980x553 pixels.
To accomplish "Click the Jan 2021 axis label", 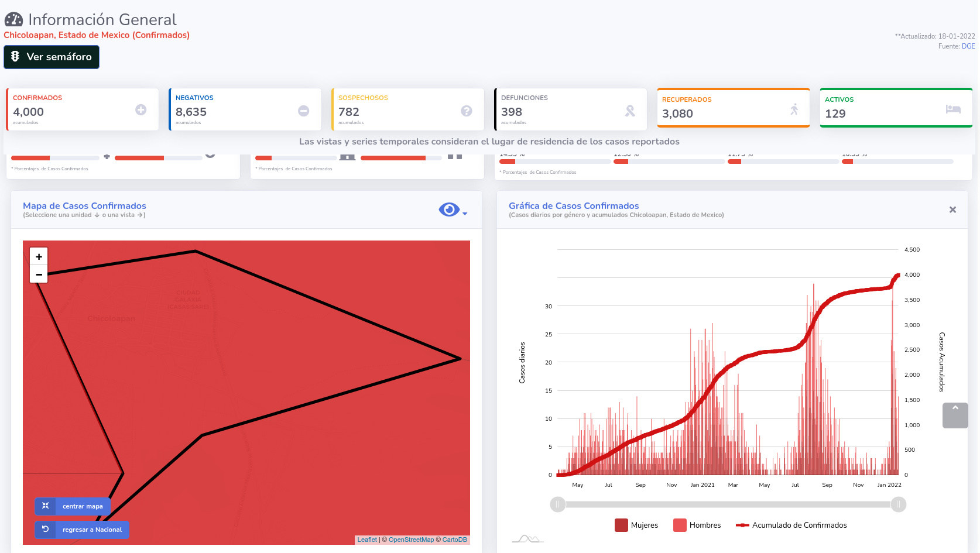I will point(703,485).
